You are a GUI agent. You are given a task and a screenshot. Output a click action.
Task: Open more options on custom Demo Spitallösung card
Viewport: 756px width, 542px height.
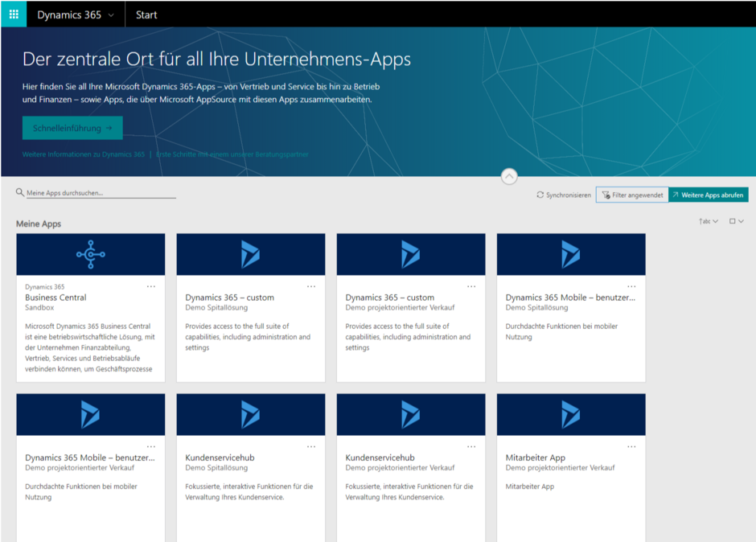[311, 286]
